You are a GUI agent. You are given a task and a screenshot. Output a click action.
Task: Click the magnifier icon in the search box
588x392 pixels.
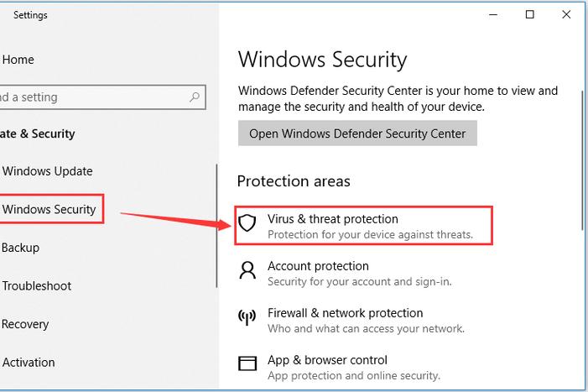[x=195, y=97]
